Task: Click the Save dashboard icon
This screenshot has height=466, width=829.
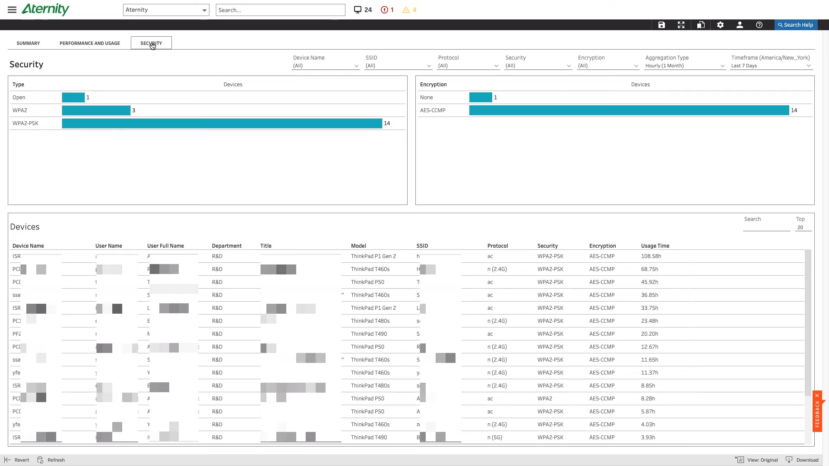Action: pos(661,25)
